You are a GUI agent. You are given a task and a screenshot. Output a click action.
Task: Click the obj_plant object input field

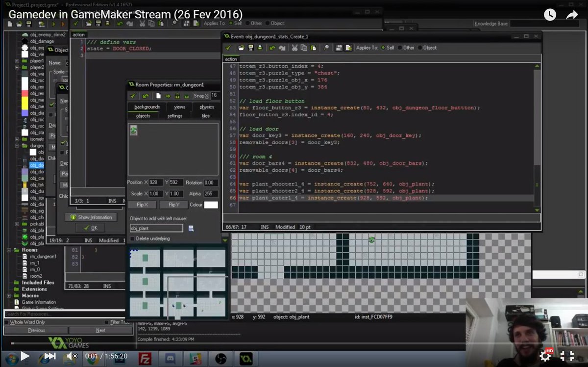(x=156, y=228)
